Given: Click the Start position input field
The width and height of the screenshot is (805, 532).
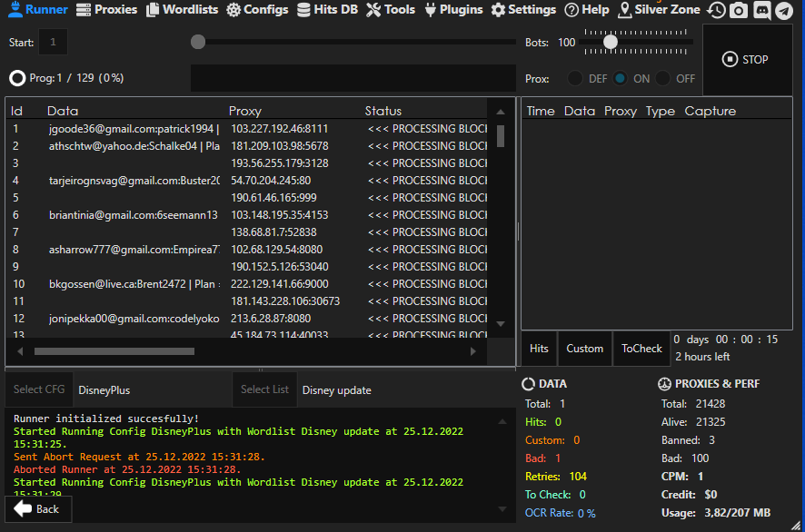Looking at the screenshot, I should pyautogui.click(x=54, y=42).
